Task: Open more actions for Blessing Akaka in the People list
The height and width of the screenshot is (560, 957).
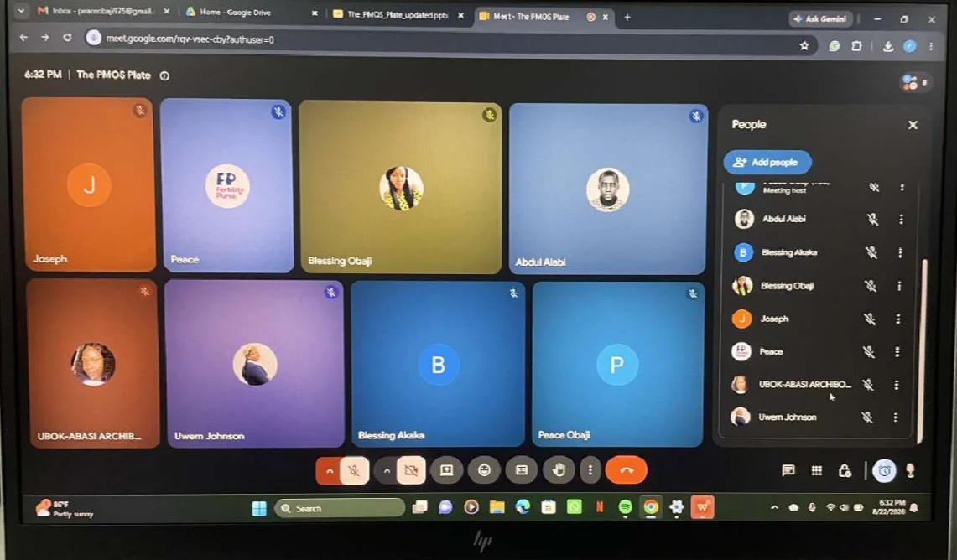Action: click(x=900, y=252)
